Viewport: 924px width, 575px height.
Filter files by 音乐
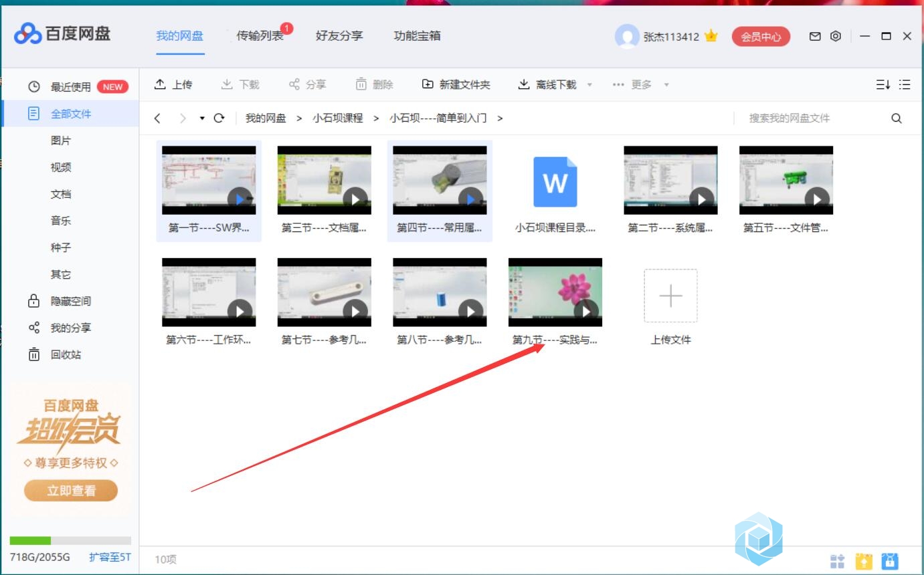(x=61, y=221)
